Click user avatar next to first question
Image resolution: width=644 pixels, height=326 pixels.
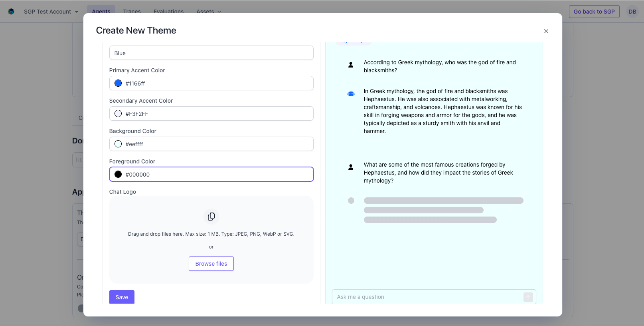click(351, 65)
